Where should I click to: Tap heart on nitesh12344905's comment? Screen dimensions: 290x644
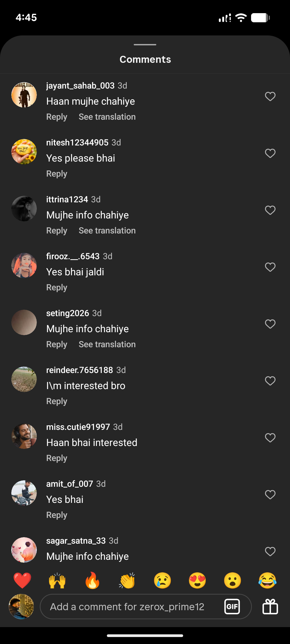pyautogui.click(x=270, y=153)
